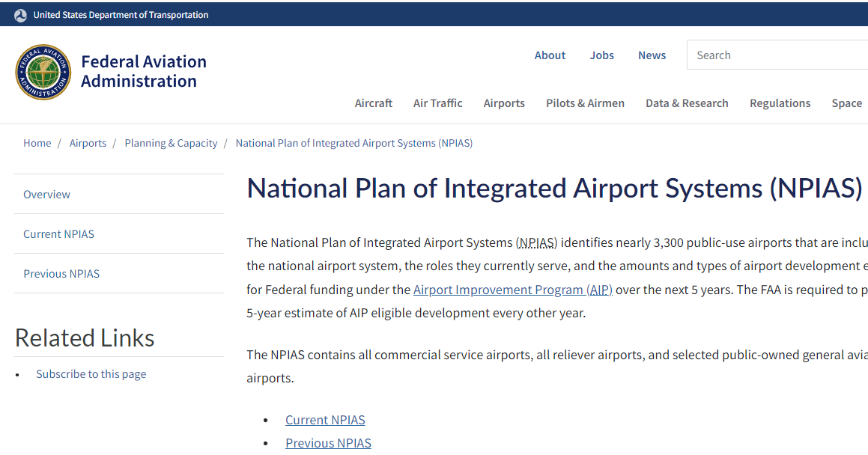Go to the Jobs page
Screen dimensions: 868x455
[601, 55]
